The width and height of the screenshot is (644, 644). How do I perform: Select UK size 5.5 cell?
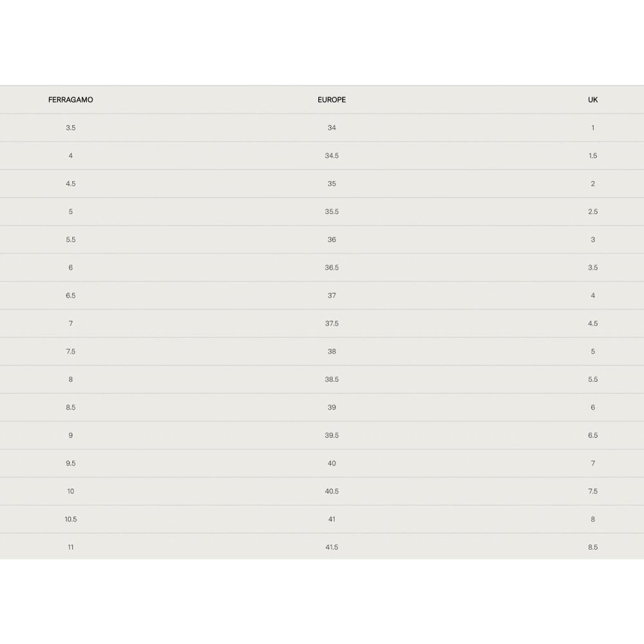point(592,379)
